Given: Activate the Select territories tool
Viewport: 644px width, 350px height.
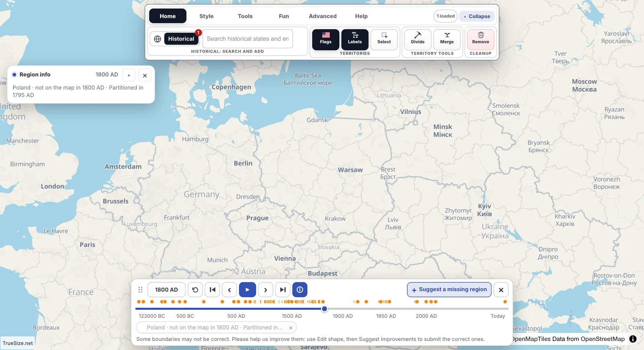Looking at the screenshot, I should pyautogui.click(x=384, y=39).
